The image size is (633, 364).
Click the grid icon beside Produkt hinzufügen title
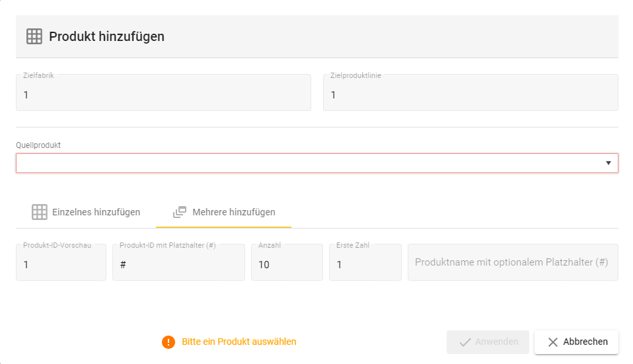pos(34,36)
